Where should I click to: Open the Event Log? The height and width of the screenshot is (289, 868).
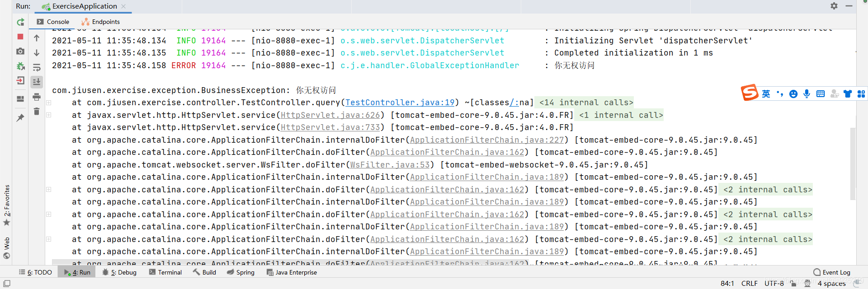[832, 272]
